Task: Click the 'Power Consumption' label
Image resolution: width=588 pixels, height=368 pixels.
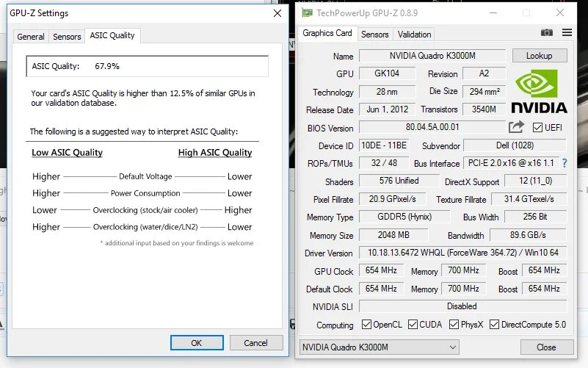Action: tap(145, 193)
